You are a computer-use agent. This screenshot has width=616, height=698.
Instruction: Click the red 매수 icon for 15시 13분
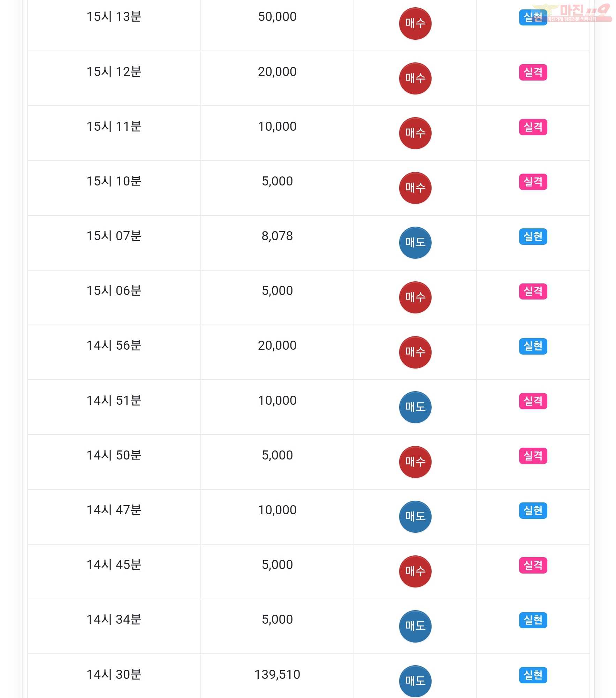click(x=415, y=23)
